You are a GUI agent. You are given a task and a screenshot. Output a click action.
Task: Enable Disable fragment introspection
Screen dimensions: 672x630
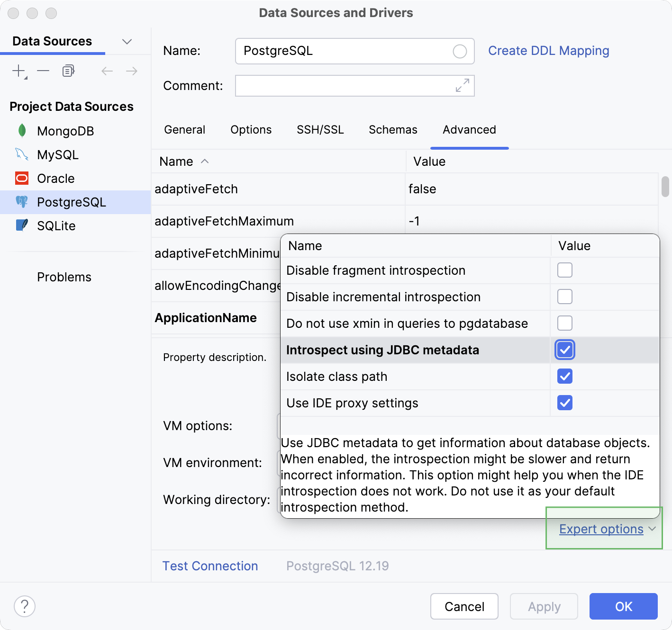[x=564, y=270]
